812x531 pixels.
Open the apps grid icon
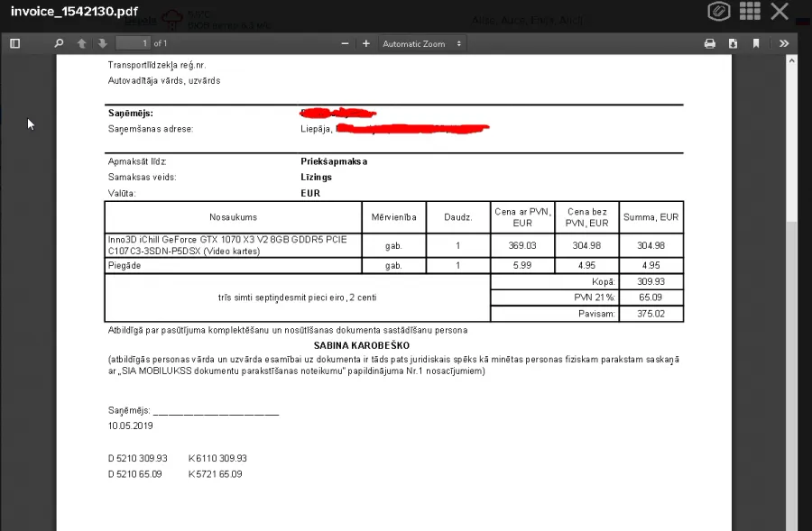point(750,11)
